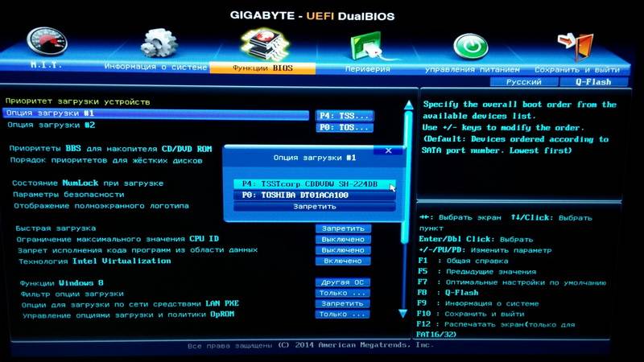The height and width of the screenshot is (362, 644).
Task: Change the LAN PXE Запретить value
Action: coord(343,304)
